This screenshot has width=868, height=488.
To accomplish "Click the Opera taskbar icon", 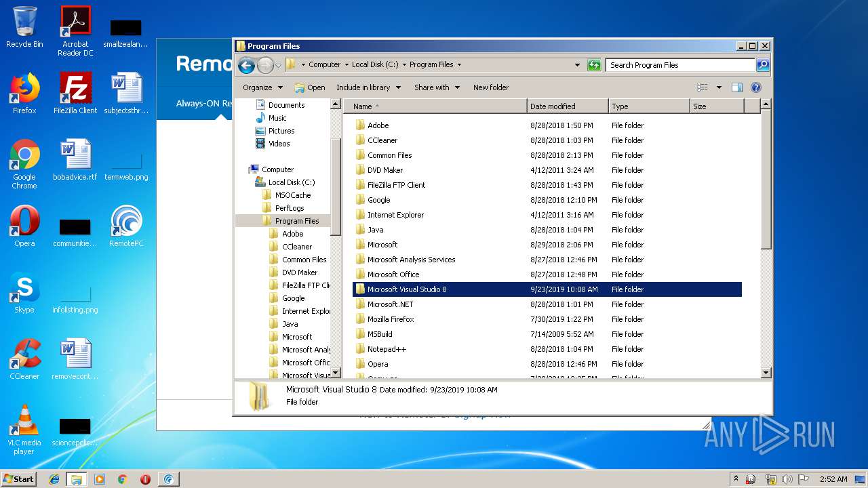I will 145,479.
